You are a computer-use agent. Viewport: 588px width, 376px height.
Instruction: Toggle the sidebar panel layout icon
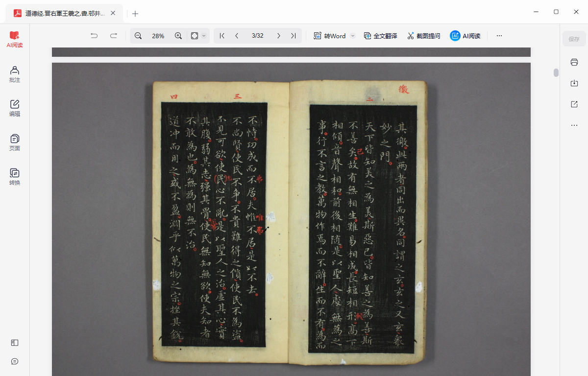pyautogui.click(x=15, y=343)
